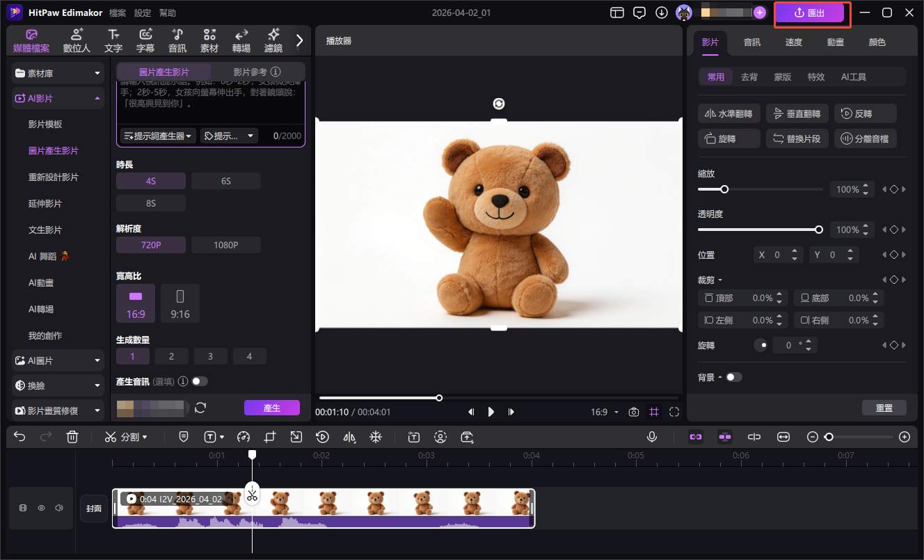
Task: Play the video in the player
Action: tap(491, 412)
